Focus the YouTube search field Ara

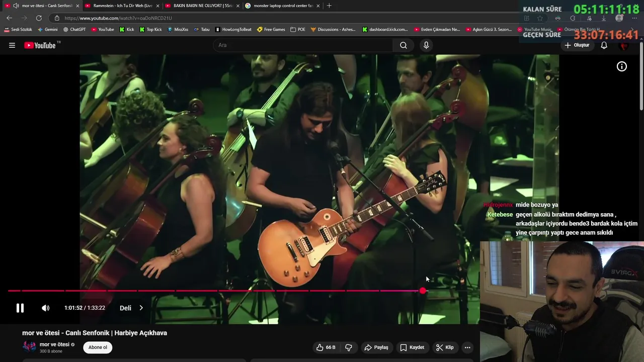pos(303,45)
